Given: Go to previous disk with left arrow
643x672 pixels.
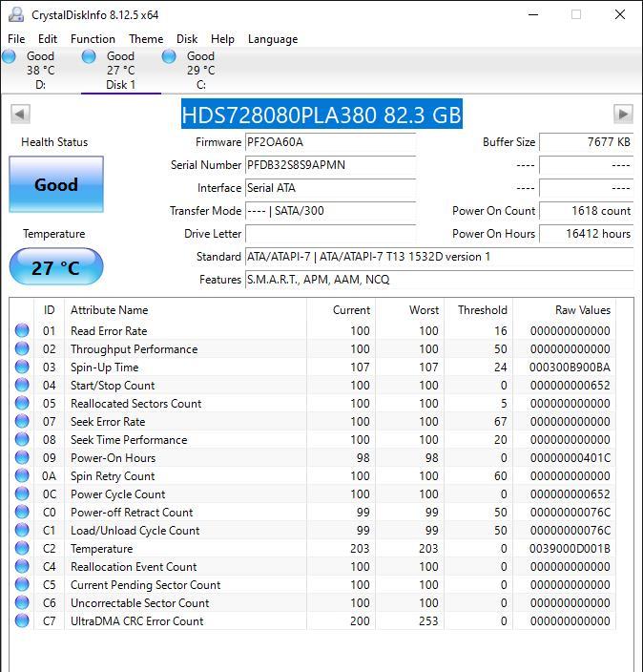Looking at the screenshot, I should click(x=20, y=114).
